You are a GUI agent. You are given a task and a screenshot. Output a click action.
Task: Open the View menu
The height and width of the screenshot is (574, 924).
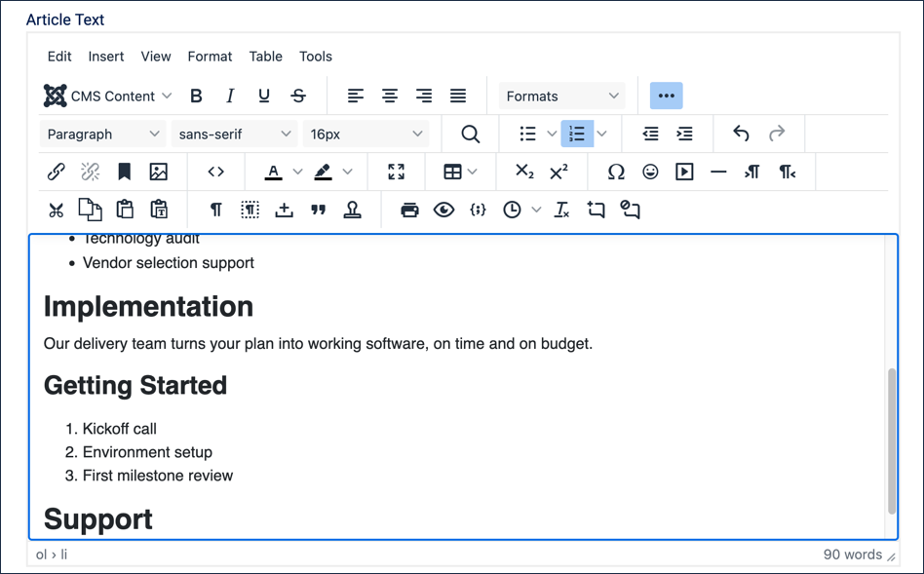(x=156, y=57)
